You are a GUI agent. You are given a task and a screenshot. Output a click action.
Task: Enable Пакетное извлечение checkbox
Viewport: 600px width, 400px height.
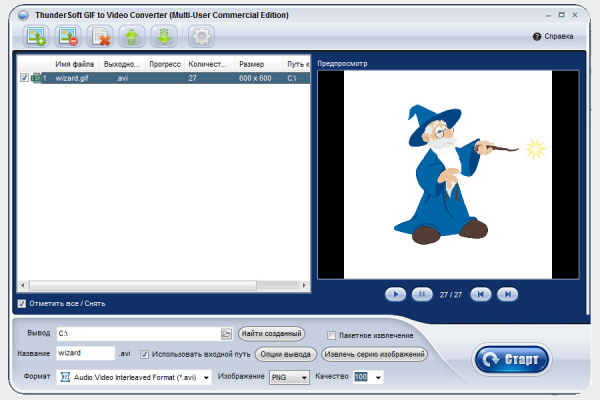click(x=331, y=336)
